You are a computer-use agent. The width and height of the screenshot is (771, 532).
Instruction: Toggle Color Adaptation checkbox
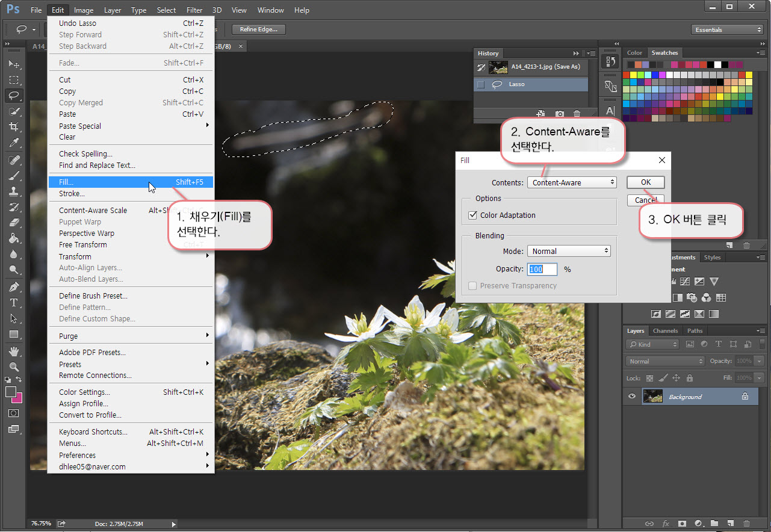pyautogui.click(x=472, y=215)
